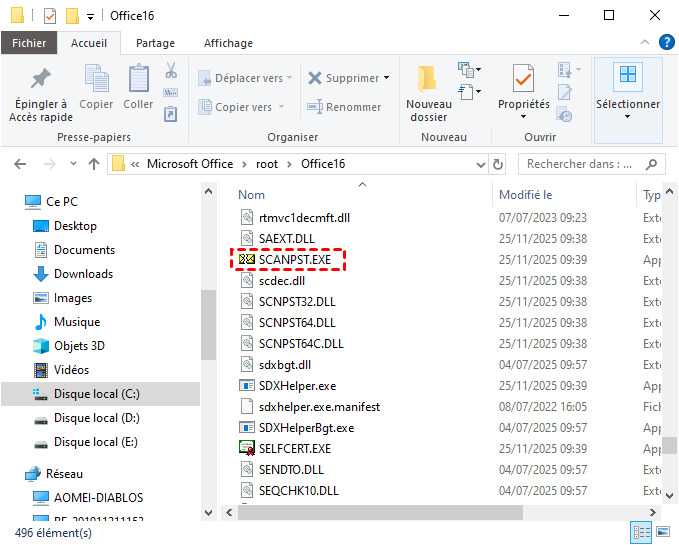This screenshot has width=679, height=545.
Task: Go up one folder level arrow
Action: (94, 164)
